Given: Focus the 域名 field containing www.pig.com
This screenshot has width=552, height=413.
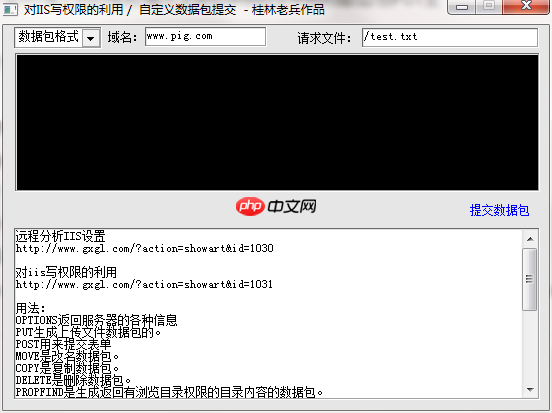Looking at the screenshot, I should [x=206, y=37].
